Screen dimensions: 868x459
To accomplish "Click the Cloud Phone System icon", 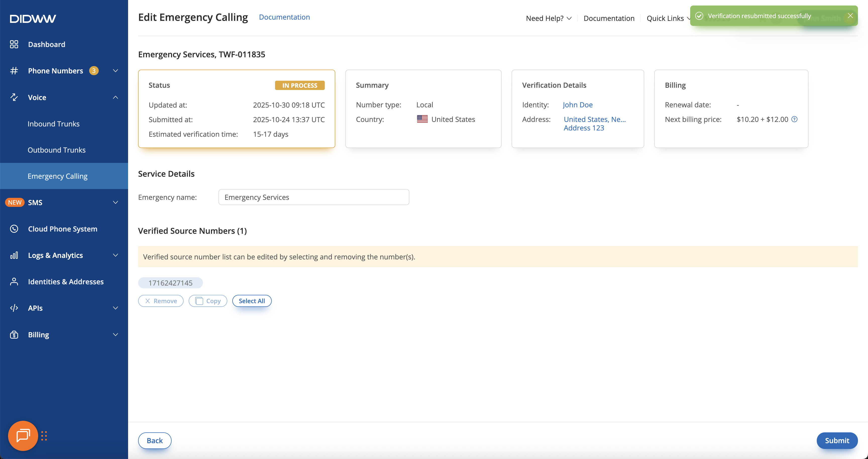I will tap(14, 229).
